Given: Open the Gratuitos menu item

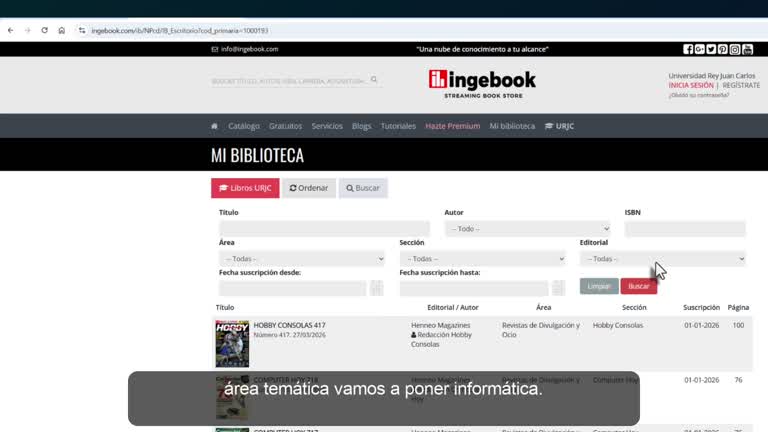Looking at the screenshot, I should point(285,126).
